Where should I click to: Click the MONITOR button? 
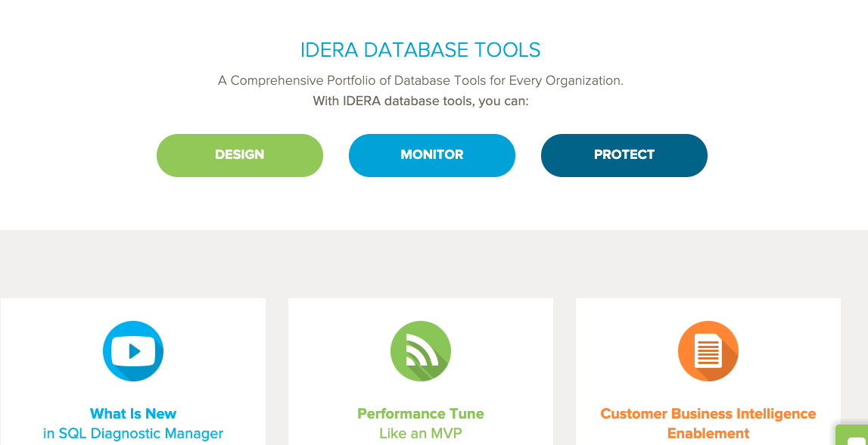pos(431,155)
